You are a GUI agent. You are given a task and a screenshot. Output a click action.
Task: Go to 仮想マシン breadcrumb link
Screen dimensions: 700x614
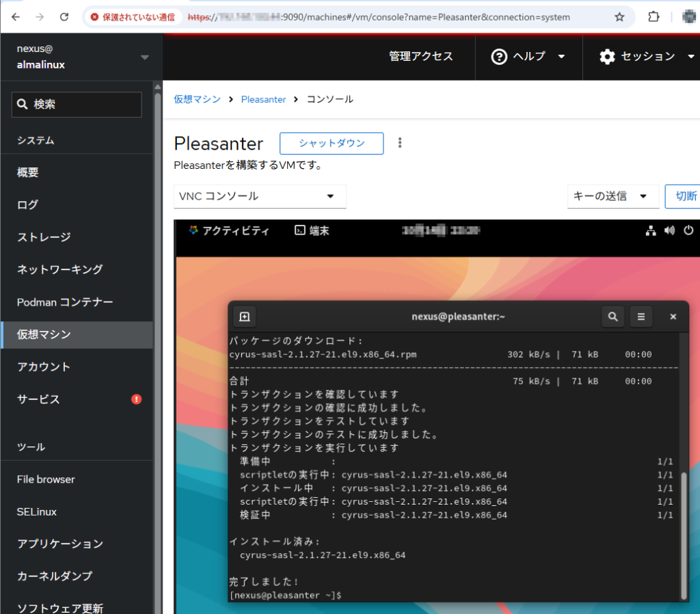[197, 99]
